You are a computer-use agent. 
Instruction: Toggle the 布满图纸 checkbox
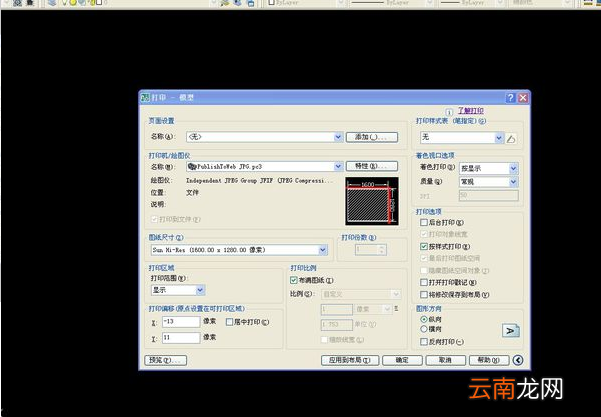[x=294, y=280]
